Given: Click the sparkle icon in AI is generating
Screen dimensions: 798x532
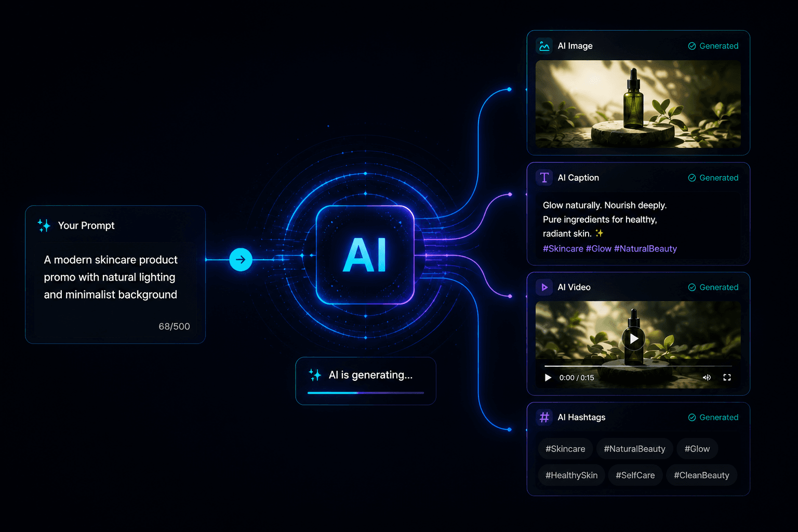Looking at the screenshot, I should click(315, 375).
